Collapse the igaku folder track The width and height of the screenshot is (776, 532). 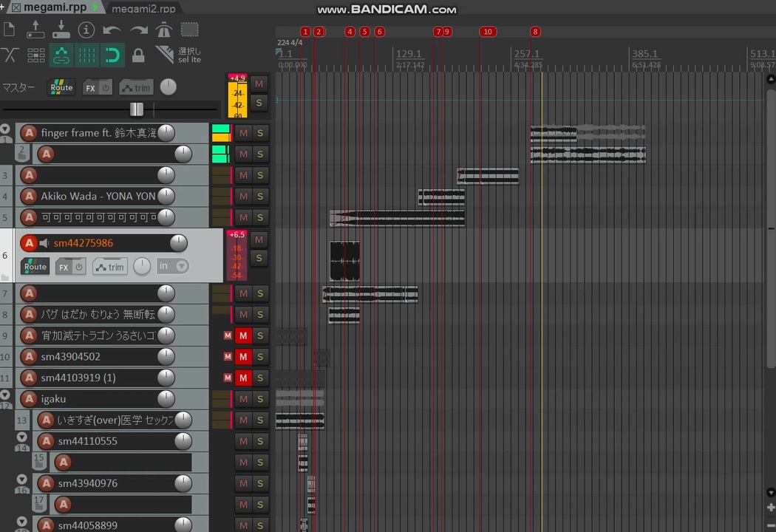[5, 395]
